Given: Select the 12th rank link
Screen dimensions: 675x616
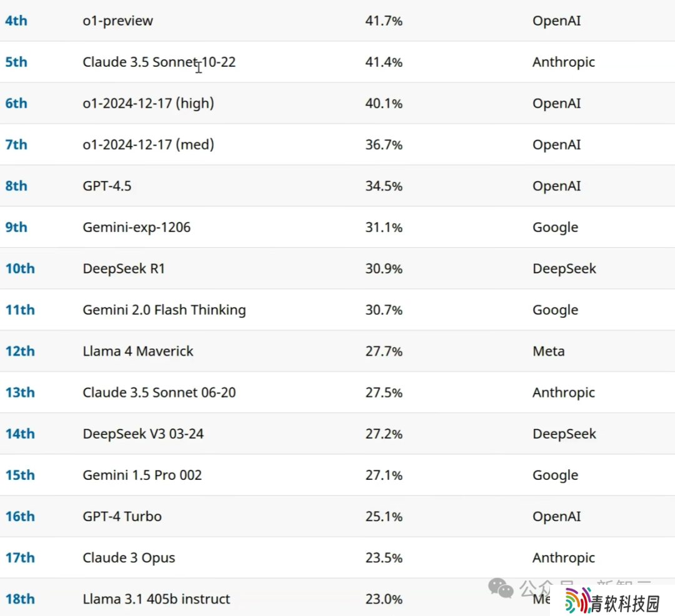Looking at the screenshot, I should (x=20, y=351).
